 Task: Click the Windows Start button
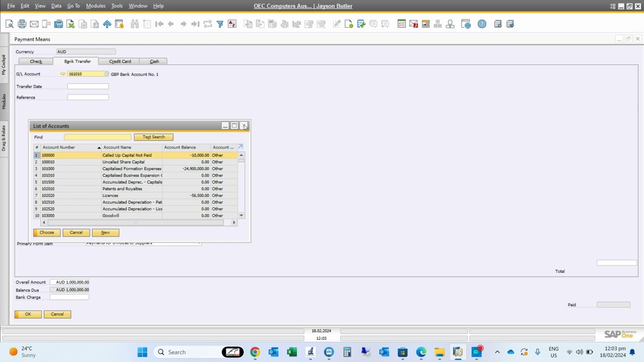tap(142, 352)
